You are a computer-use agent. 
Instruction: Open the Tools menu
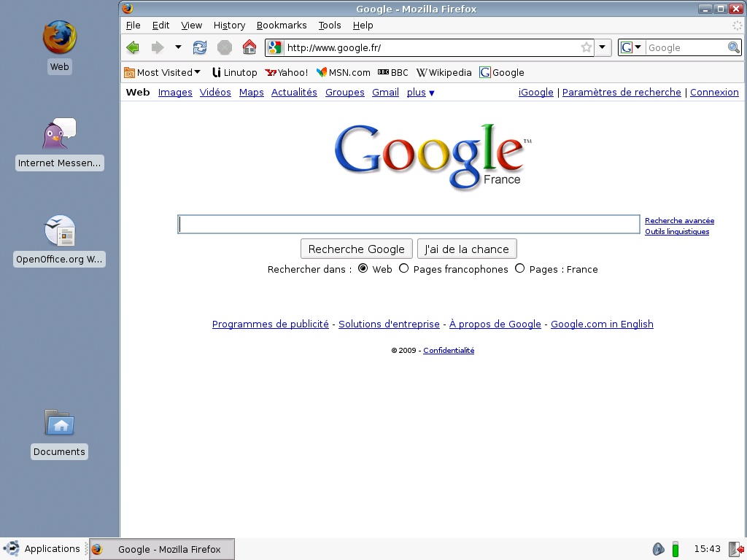pos(329,25)
